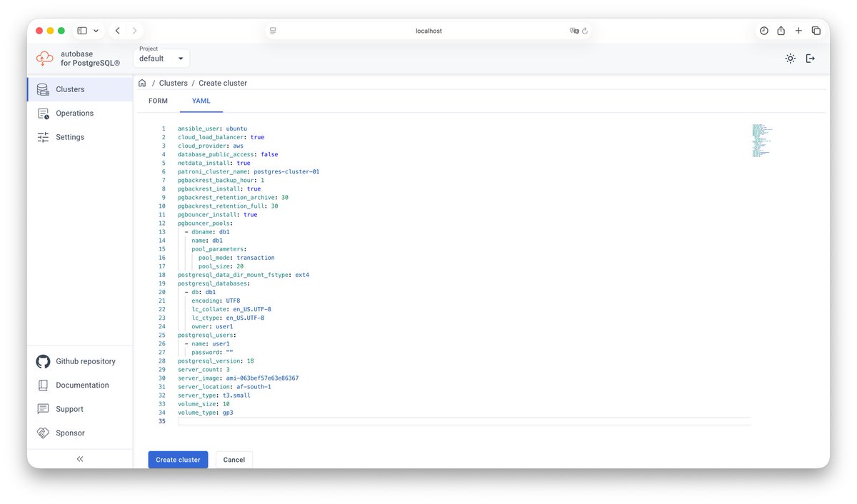857x504 pixels.
Task: Click the logout icon
Action: [811, 58]
